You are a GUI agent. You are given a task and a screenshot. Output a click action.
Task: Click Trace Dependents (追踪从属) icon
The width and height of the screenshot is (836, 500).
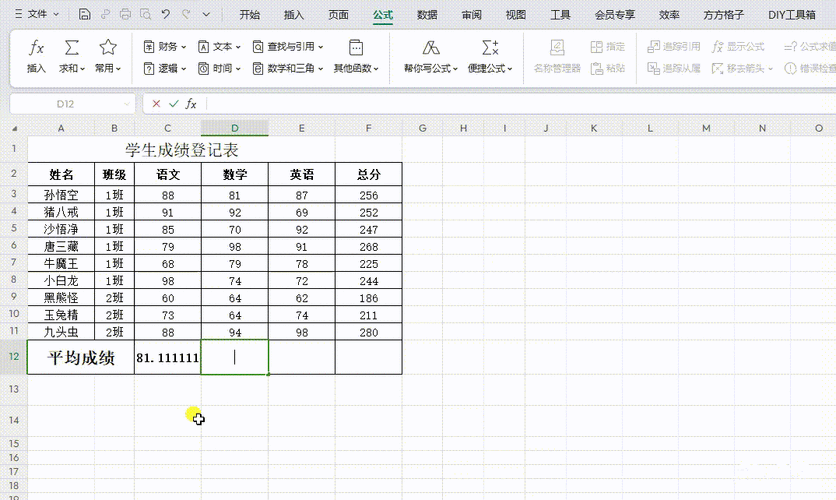[653, 68]
